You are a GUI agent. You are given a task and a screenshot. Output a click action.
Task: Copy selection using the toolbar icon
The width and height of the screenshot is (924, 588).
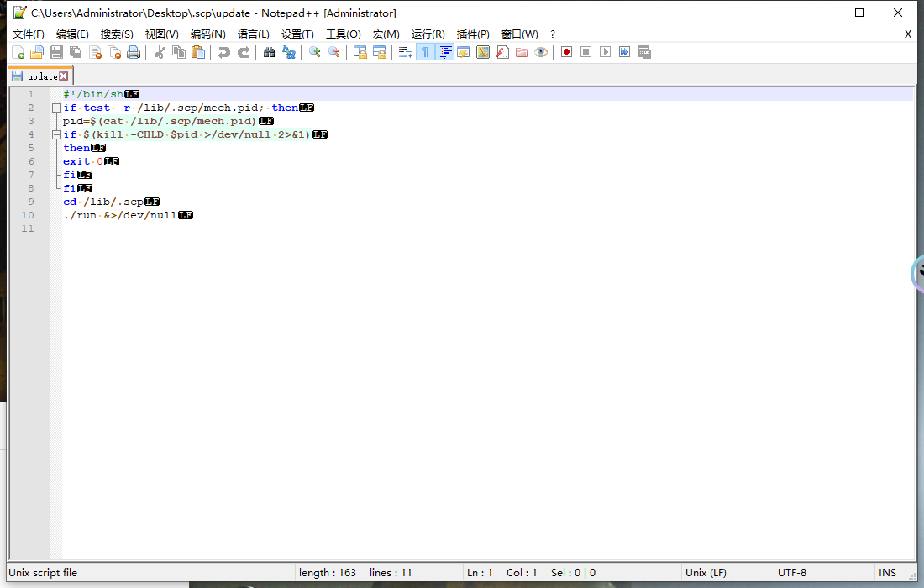[179, 52]
